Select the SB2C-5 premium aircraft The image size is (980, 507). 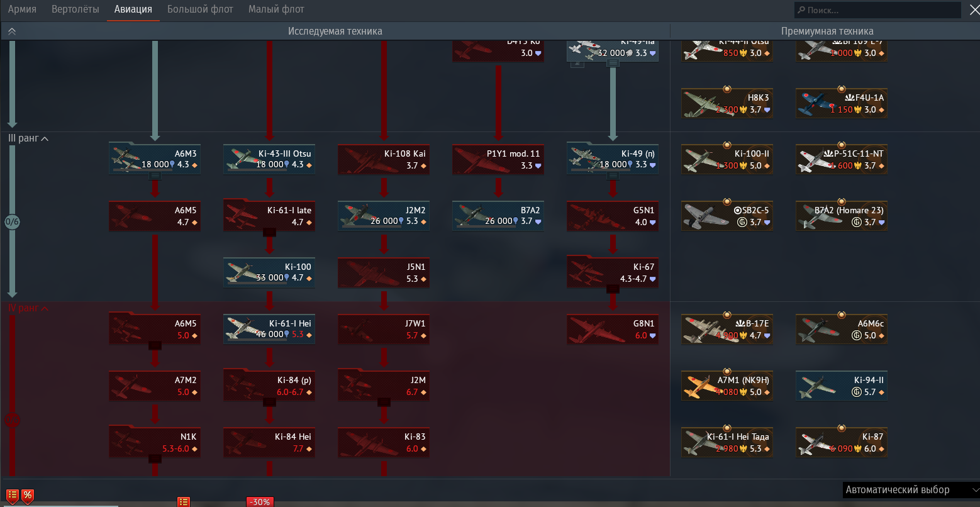pyautogui.click(x=727, y=216)
